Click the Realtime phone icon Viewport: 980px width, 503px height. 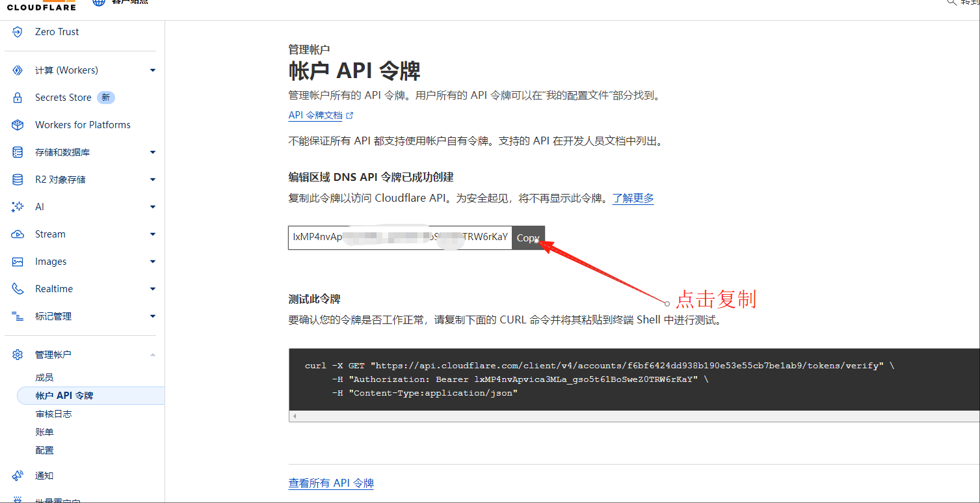tap(18, 289)
